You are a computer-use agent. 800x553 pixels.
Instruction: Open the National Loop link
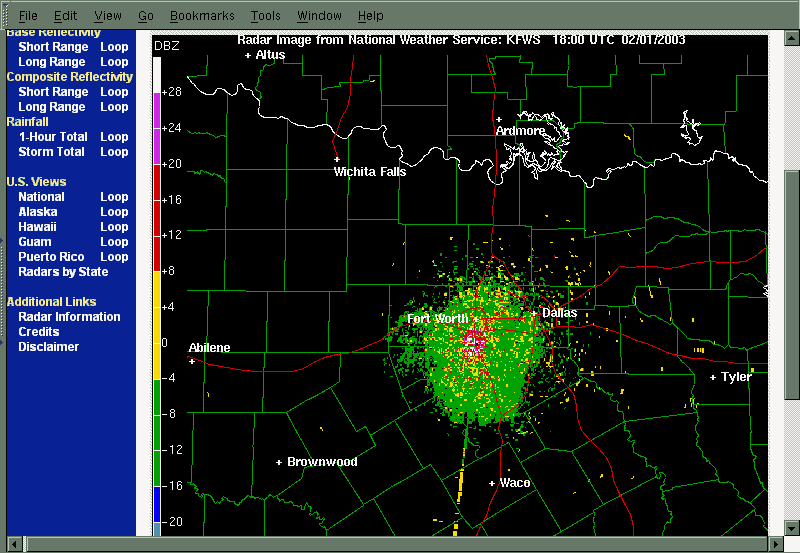coord(114,197)
